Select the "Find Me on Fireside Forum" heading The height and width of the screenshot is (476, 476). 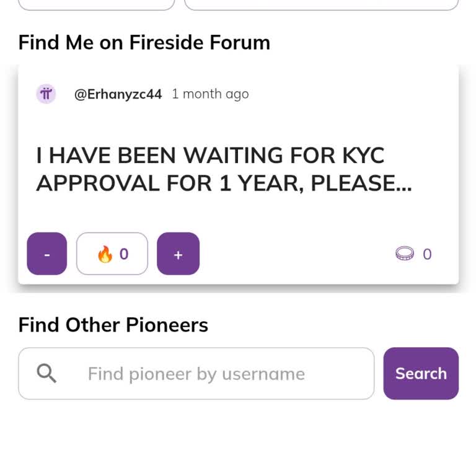(x=144, y=43)
